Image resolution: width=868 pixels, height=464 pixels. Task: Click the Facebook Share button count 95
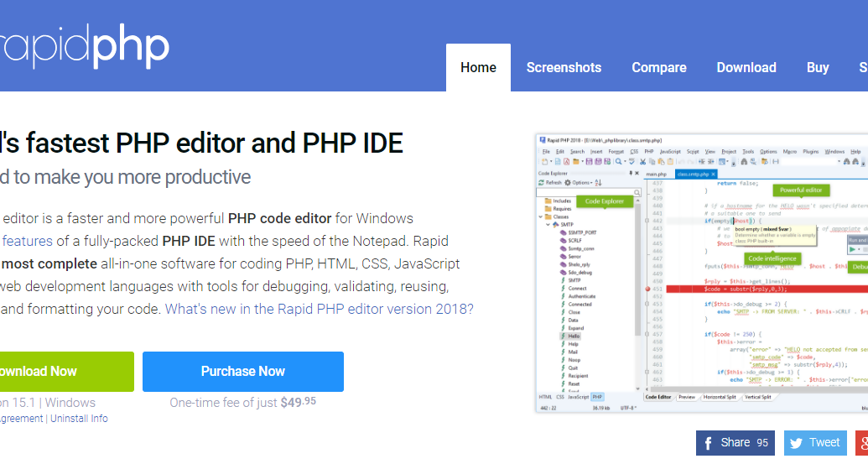(x=735, y=443)
